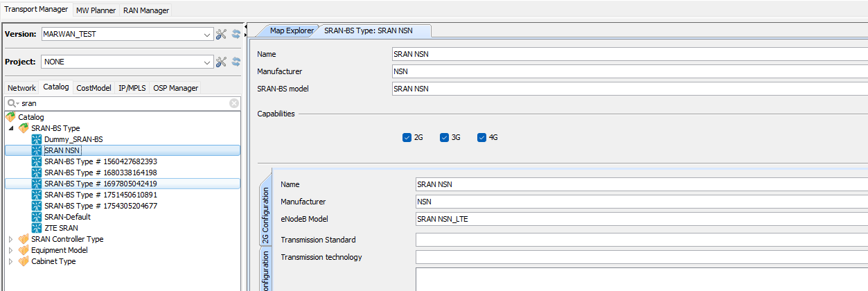Switch to the Map Explorer tab

pyautogui.click(x=291, y=30)
